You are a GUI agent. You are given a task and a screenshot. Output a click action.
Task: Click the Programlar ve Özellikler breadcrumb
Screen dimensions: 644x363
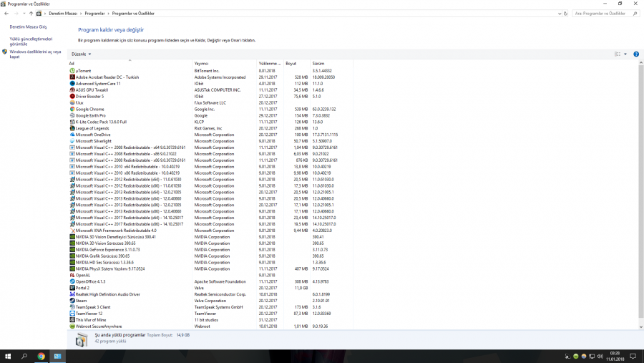[133, 14]
